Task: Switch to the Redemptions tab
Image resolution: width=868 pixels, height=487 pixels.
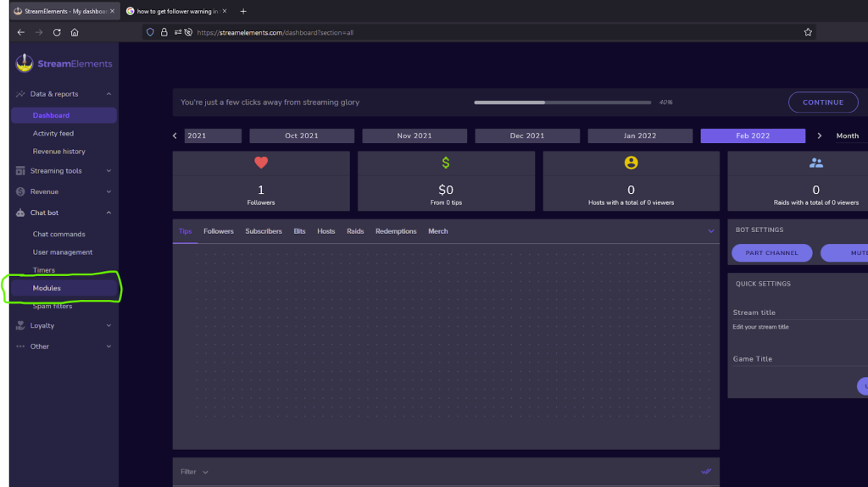Action: click(396, 231)
